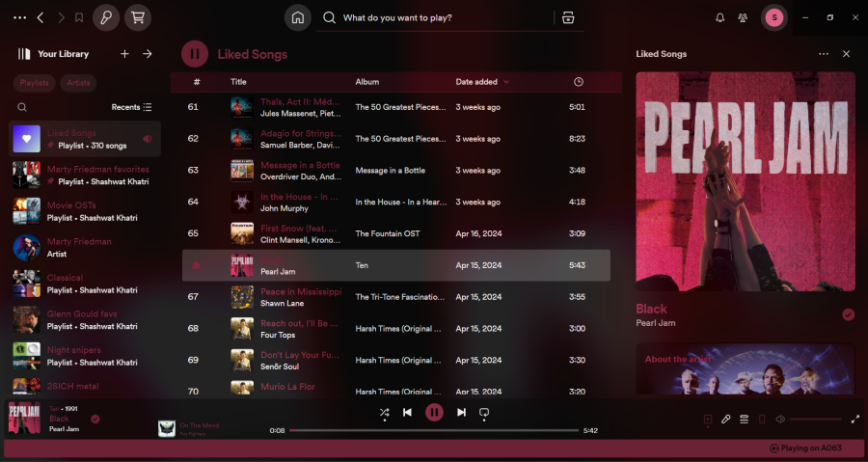Open the lyrics microphone button in top bar
This screenshot has width=868, height=462.
(106, 17)
